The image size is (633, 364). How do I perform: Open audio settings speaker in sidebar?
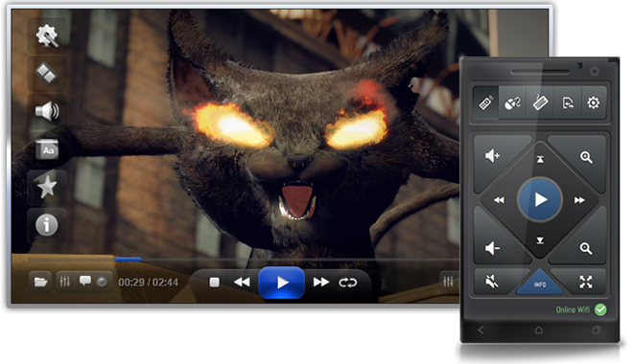pyautogui.click(x=47, y=111)
